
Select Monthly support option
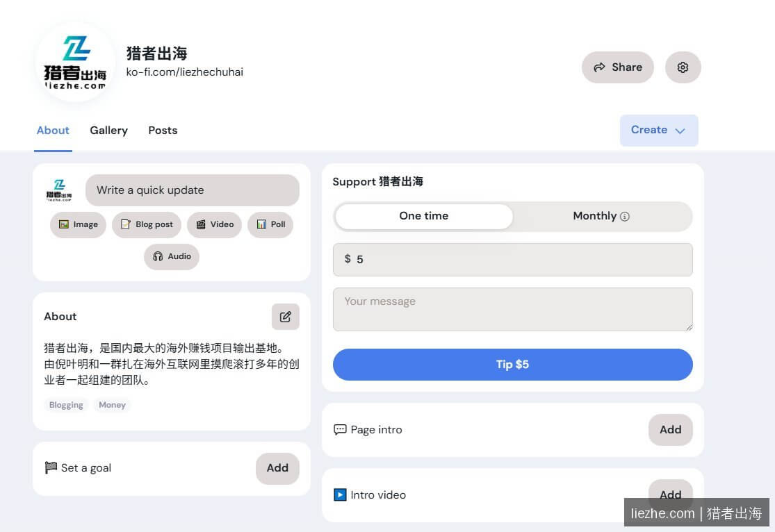coord(601,217)
